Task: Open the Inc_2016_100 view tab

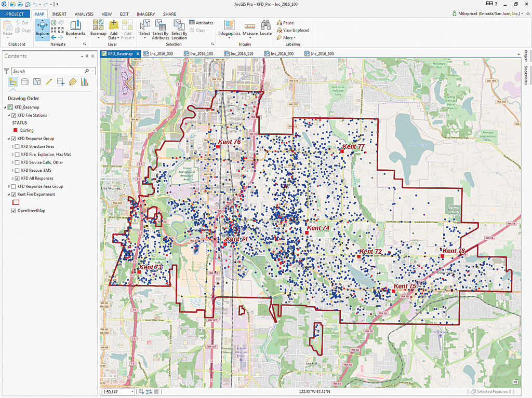Action: 199,53
